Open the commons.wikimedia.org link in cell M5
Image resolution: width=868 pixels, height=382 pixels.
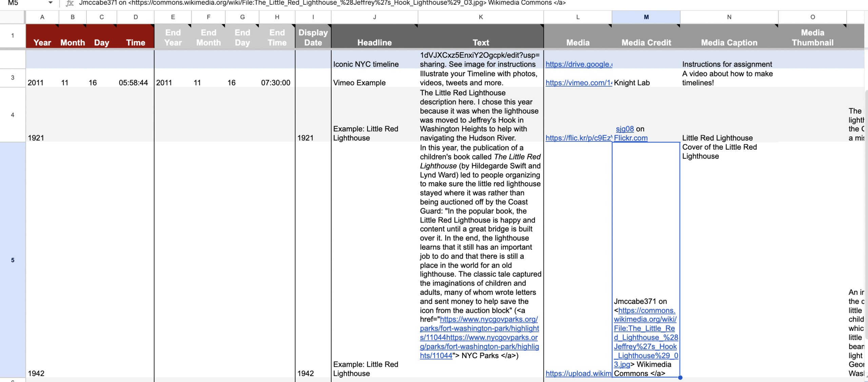pyautogui.click(x=646, y=338)
